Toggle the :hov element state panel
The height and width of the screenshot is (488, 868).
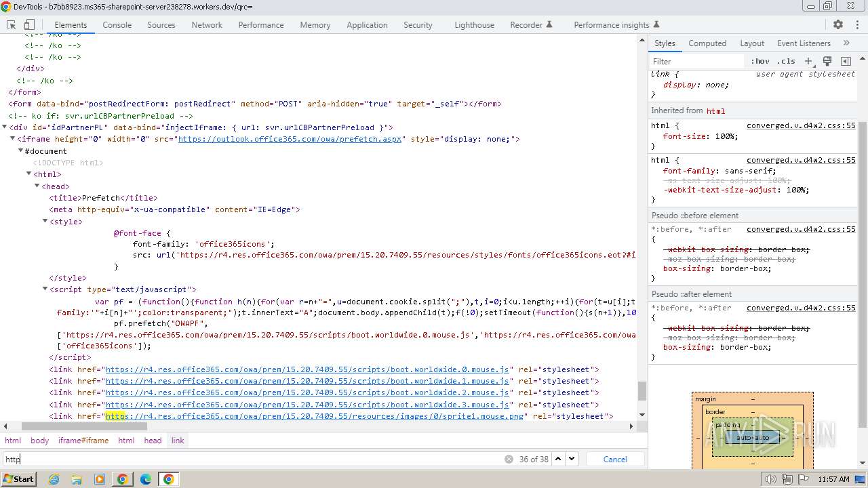[x=760, y=61]
